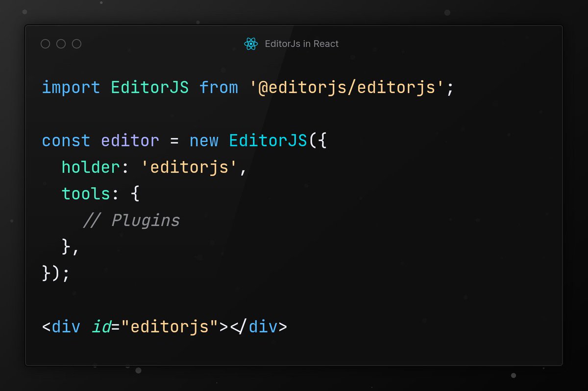This screenshot has height=391, width=588.
Task: Click the "holder" property name
Action: pyautogui.click(x=91, y=168)
